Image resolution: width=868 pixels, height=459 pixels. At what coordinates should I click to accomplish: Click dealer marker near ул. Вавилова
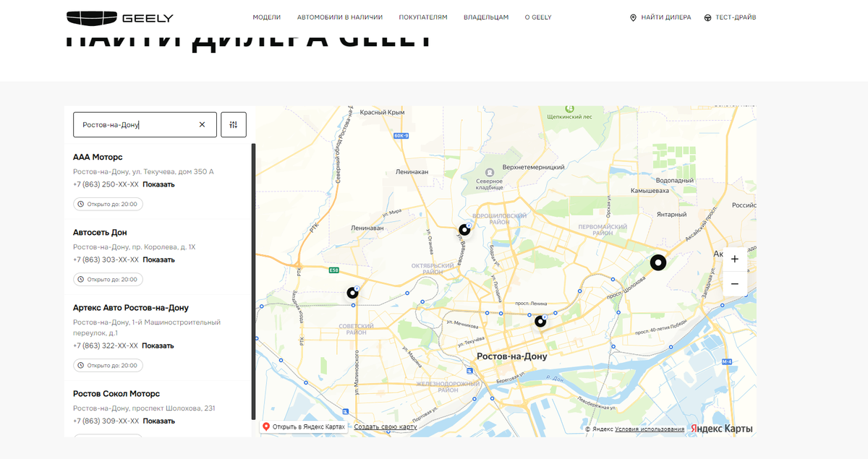pos(464,230)
